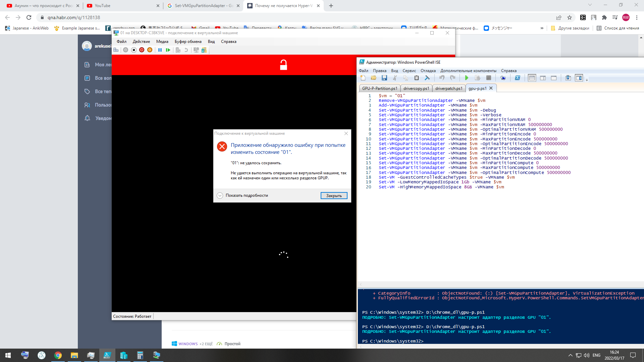This screenshot has height=362, width=644.
Task: Click the Checkpoint icon in VM toolbar
Action: (178, 50)
